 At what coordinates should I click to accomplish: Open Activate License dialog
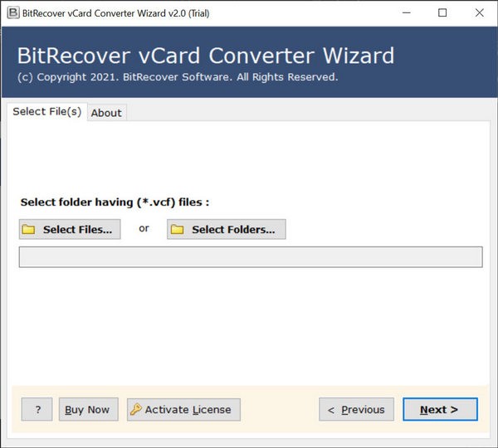pyautogui.click(x=183, y=409)
